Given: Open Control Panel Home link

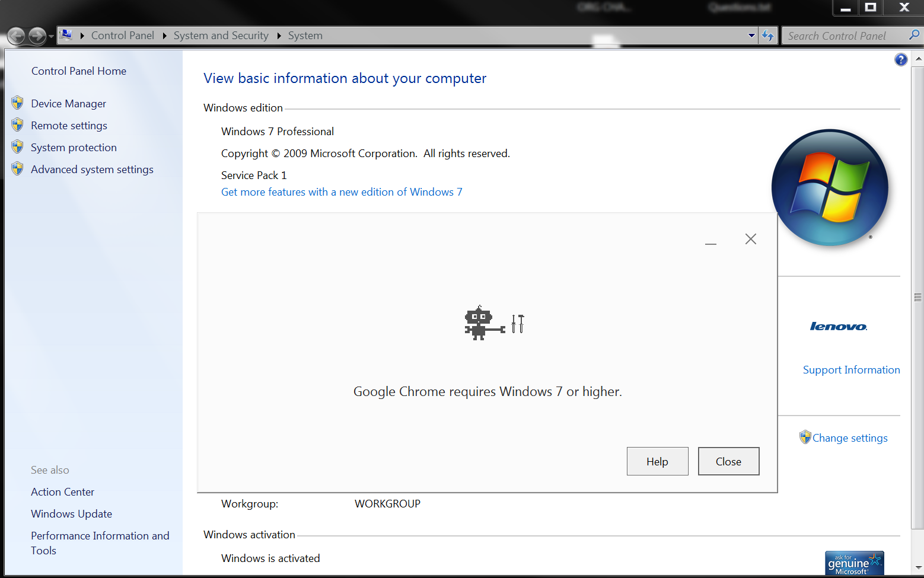Looking at the screenshot, I should coord(79,71).
